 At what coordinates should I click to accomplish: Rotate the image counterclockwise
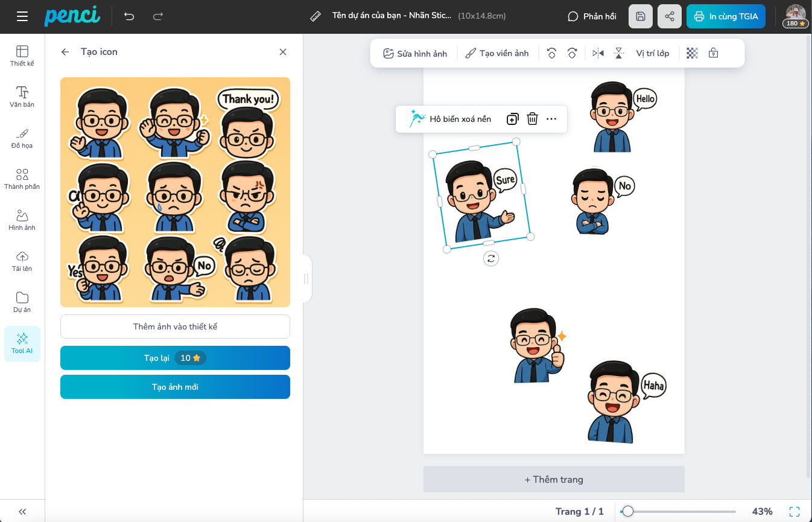click(551, 53)
